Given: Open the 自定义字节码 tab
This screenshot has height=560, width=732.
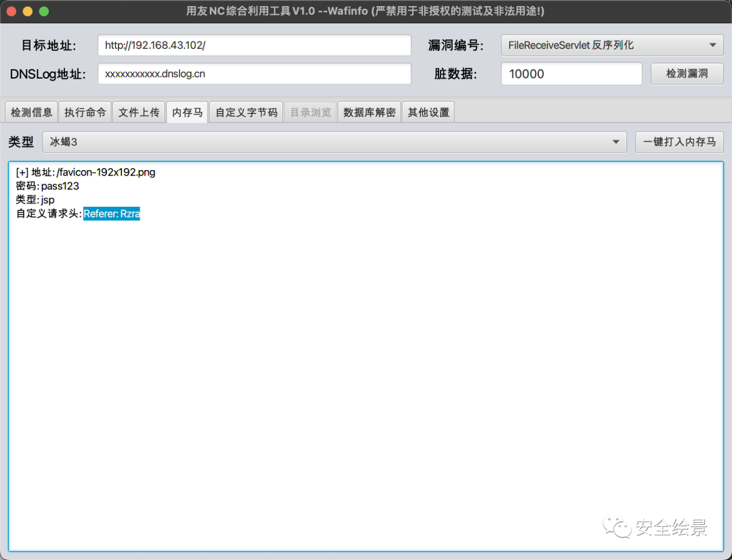Looking at the screenshot, I should click(246, 113).
